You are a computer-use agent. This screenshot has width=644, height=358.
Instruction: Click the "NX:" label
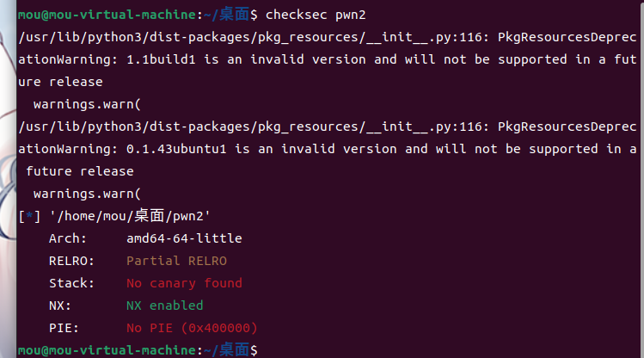pos(60,306)
